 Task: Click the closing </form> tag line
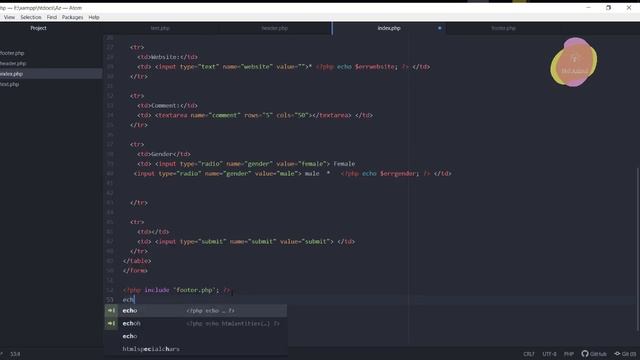135,271
